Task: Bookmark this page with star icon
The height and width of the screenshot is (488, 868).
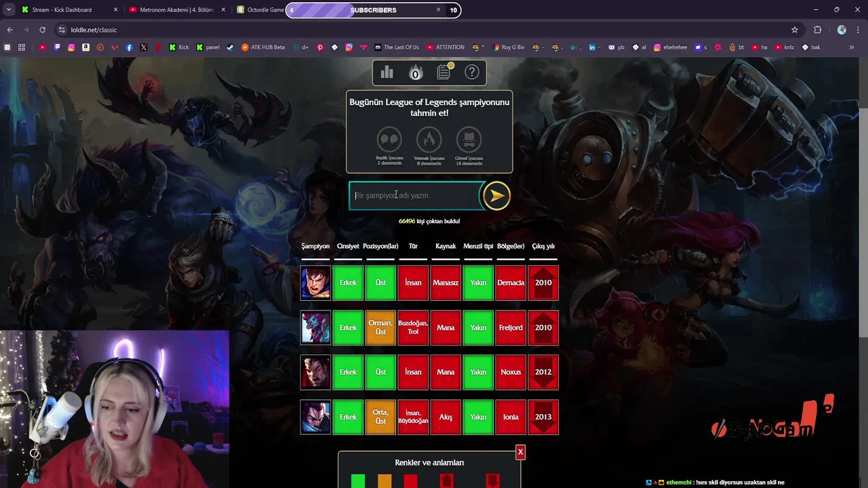Action: [795, 30]
